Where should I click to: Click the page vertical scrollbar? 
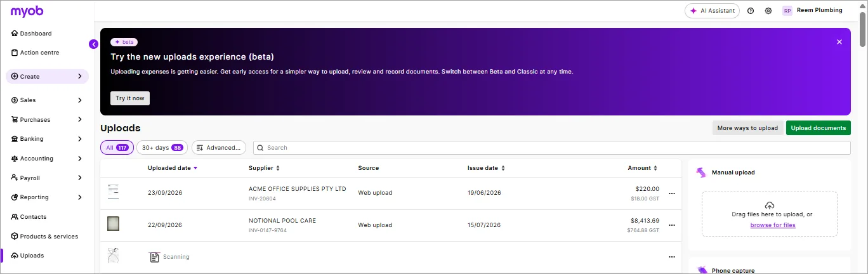pos(863,29)
